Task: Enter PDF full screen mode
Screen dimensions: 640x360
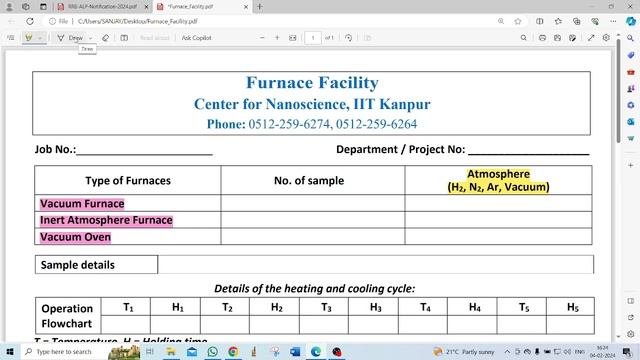Action: (x=591, y=38)
